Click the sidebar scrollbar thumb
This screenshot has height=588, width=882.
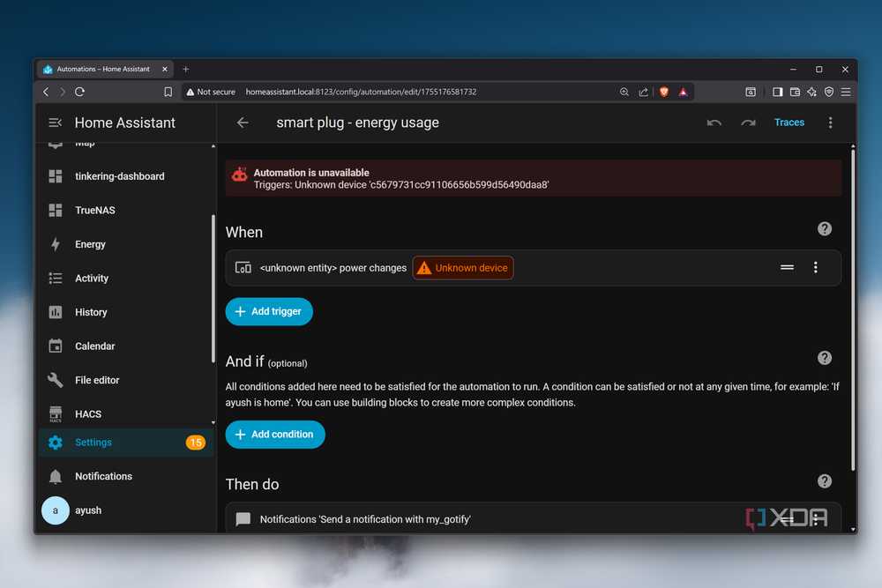tap(213, 288)
